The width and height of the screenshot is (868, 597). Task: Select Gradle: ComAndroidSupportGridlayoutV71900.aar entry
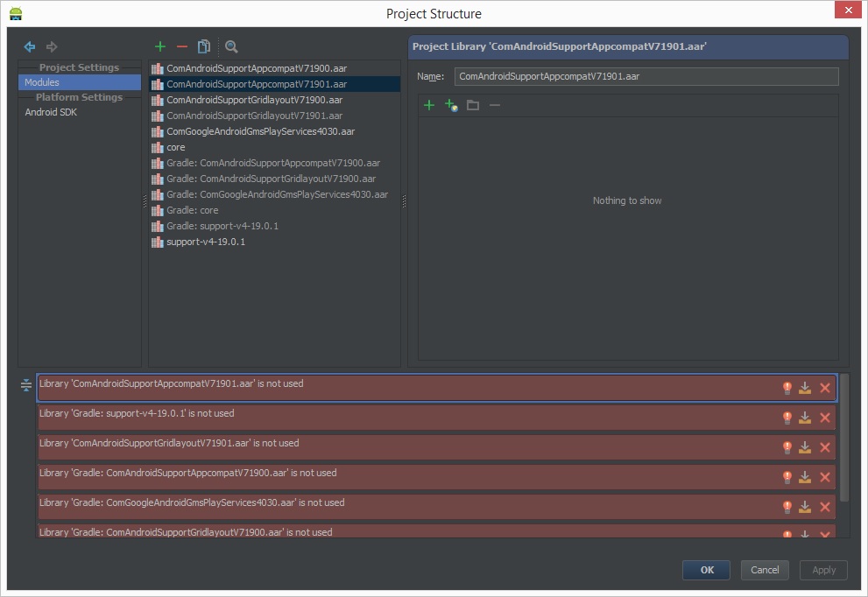[274, 179]
